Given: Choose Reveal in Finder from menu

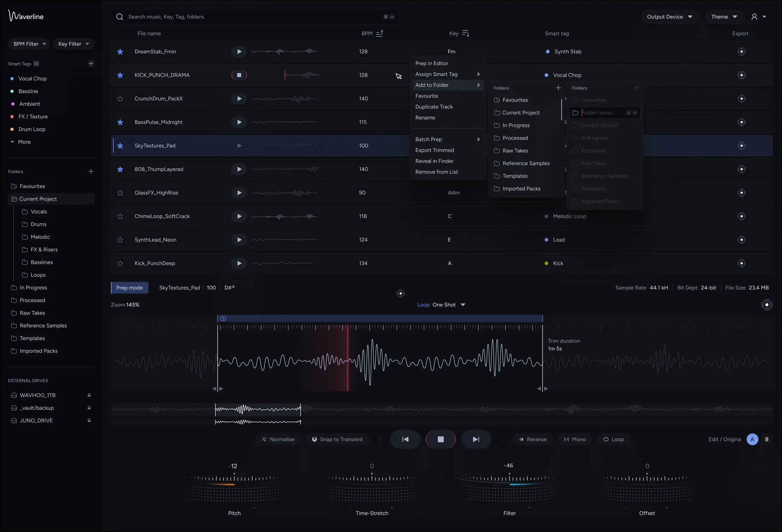Looking at the screenshot, I should 434,161.
